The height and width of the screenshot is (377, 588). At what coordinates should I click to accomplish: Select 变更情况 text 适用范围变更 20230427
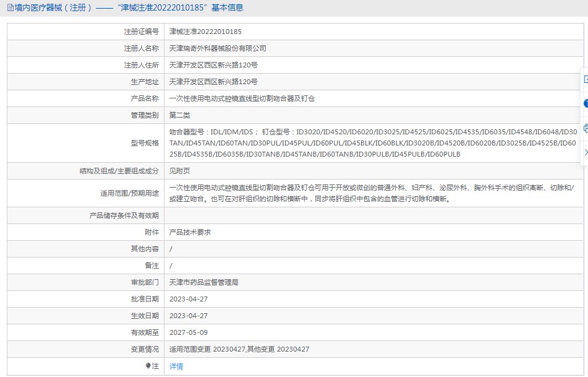pos(207,349)
